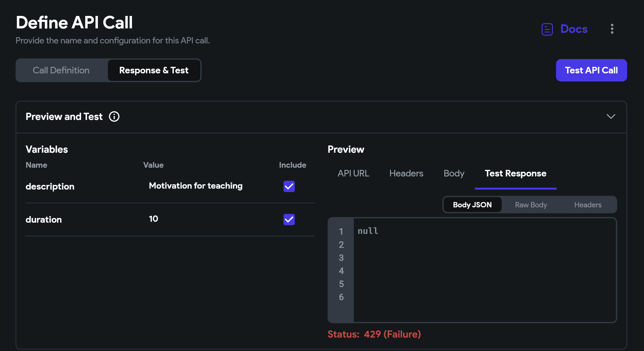Viewport: 644px width, 351px height.
Task: Select the Test Response tab
Action: click(x=515, y=173)
